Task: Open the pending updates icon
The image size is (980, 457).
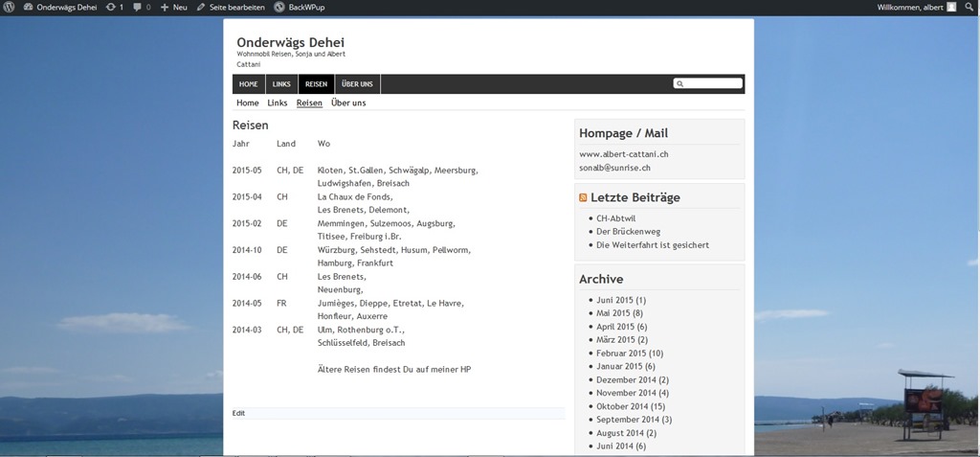Action: click(x=111, y=8)
